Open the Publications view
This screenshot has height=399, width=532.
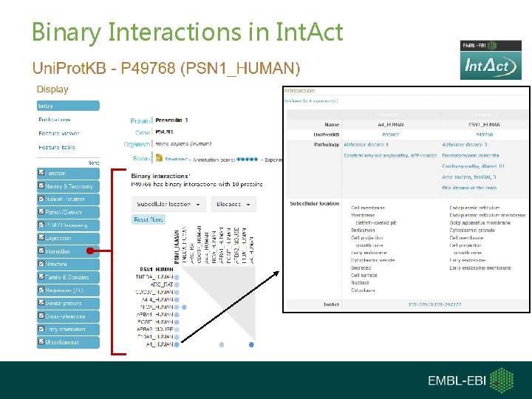(x=55, y=120)
